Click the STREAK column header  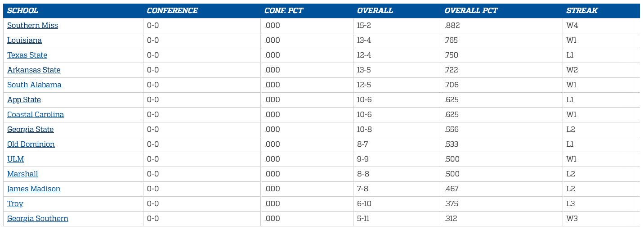coord(582,11)
